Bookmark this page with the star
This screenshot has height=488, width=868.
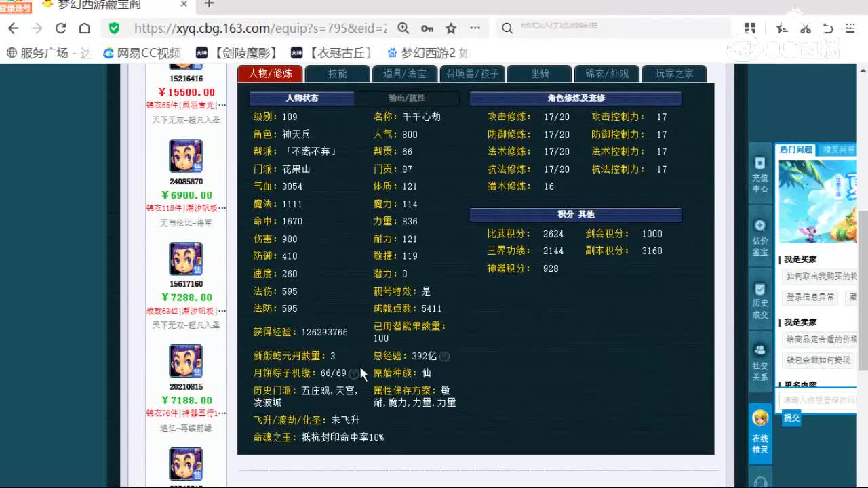coord(451,28)
